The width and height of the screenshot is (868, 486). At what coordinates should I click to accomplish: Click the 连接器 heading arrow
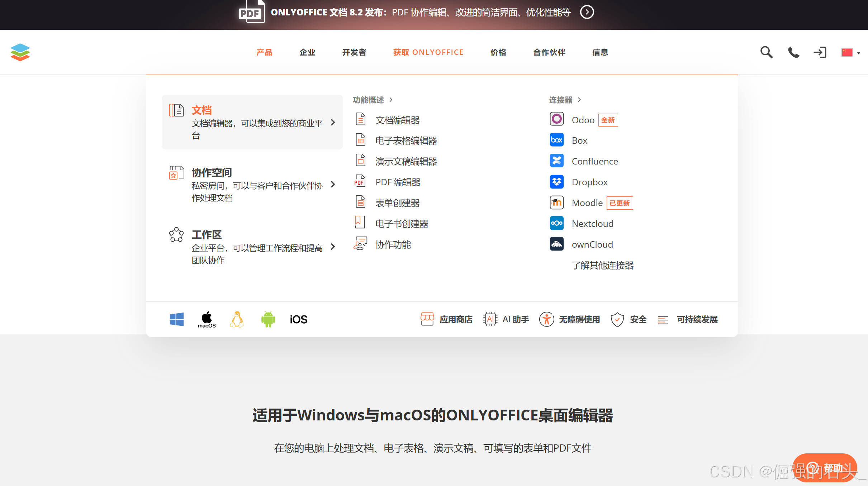pos(579,100)
